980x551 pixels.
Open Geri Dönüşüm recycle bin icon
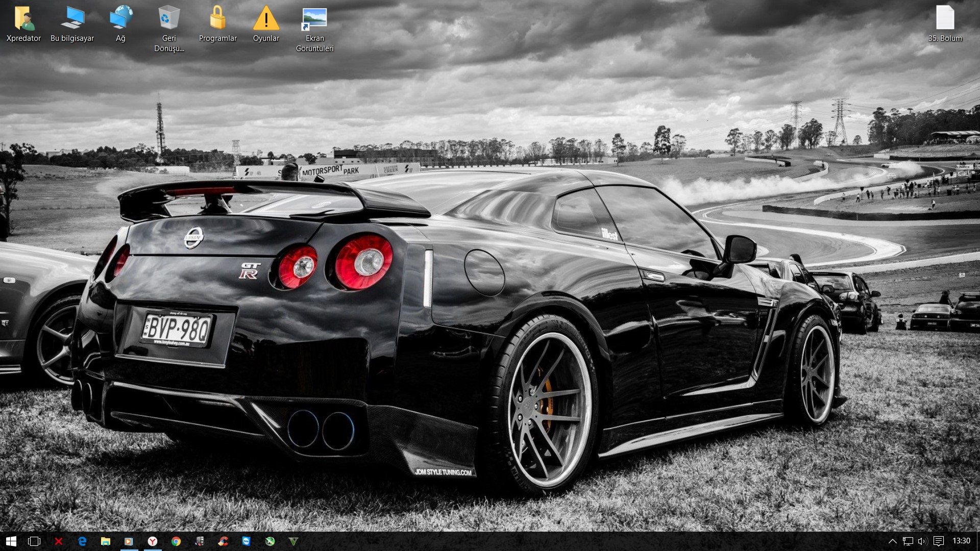(169, 19)
